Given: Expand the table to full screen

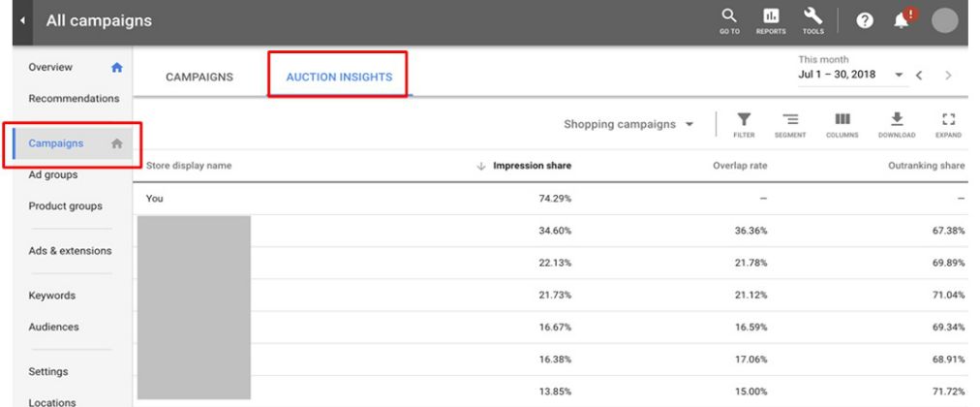Looking at the screenshot, I should [x=948, y=124].
